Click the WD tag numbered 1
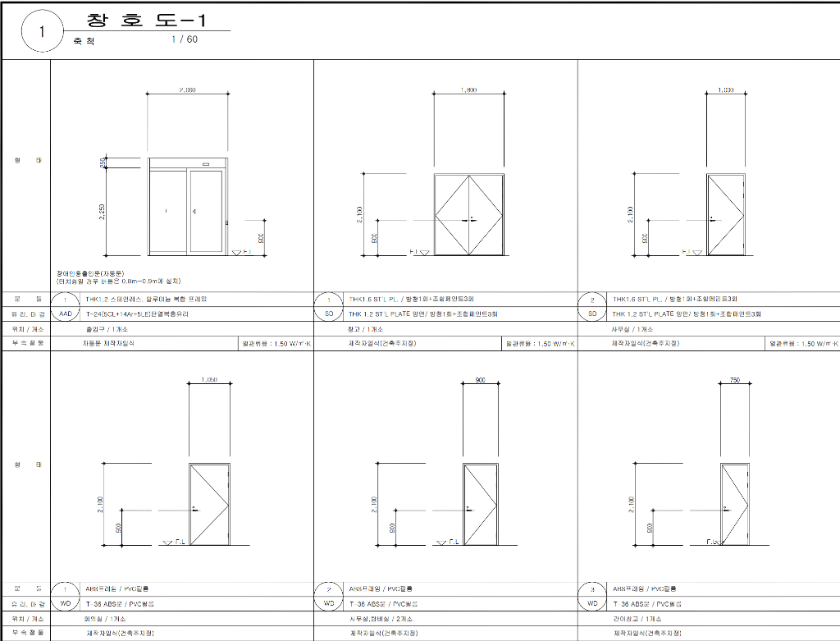The image size is (840, 641). point(65,596)
